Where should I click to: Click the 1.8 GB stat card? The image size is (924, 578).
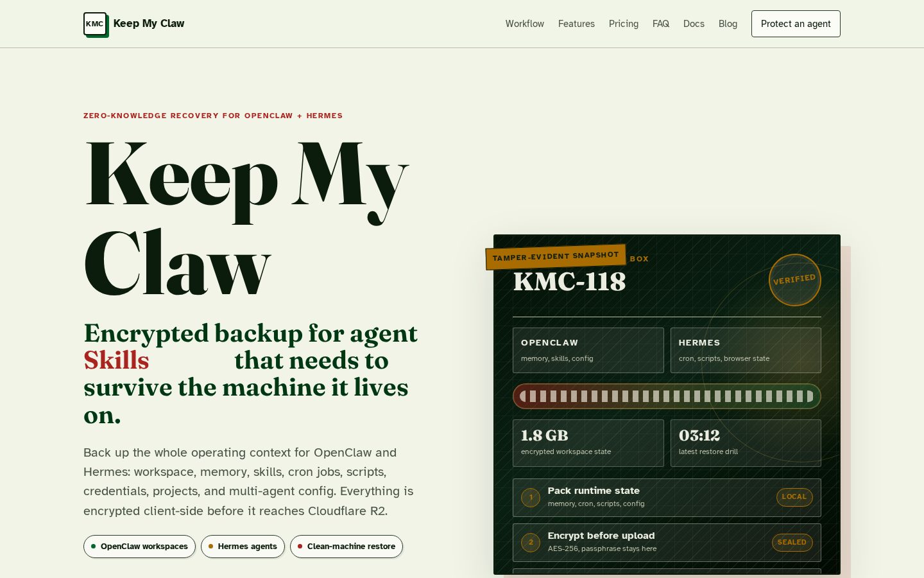[x=588, y=443]
